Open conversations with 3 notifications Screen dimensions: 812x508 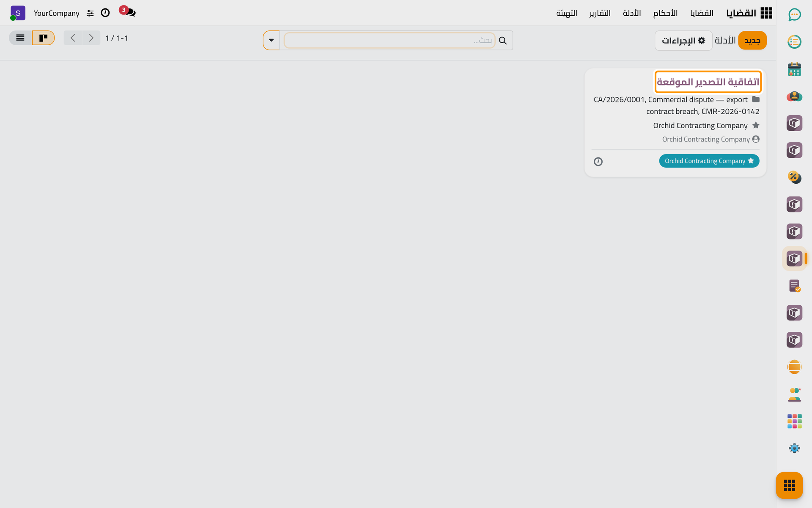click(x=128, y=12)
